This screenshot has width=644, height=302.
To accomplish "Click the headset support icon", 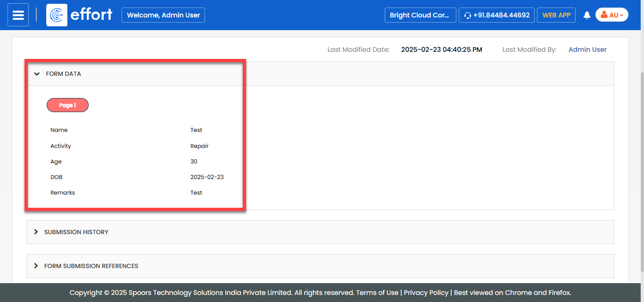I will pos(468,15).
